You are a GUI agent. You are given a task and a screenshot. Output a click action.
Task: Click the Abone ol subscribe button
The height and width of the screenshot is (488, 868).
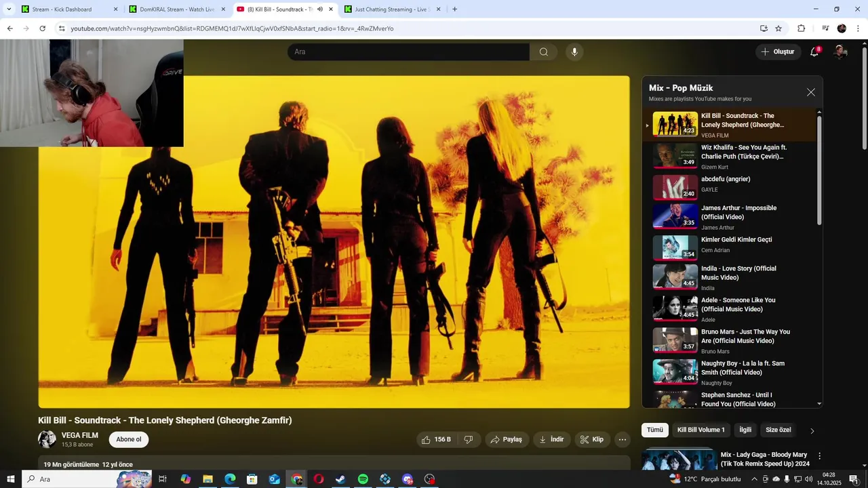coord(129,439)
